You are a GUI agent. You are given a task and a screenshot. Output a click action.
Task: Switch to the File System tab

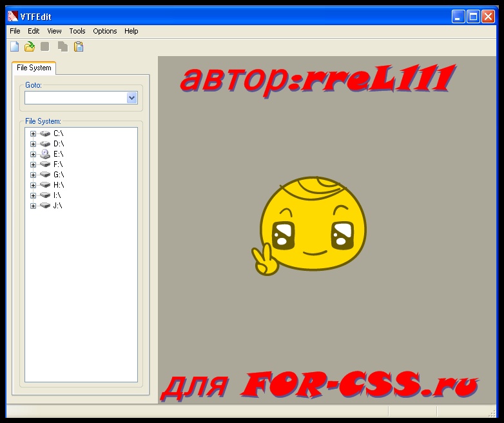pyautogui.click(x=34, y=68)
